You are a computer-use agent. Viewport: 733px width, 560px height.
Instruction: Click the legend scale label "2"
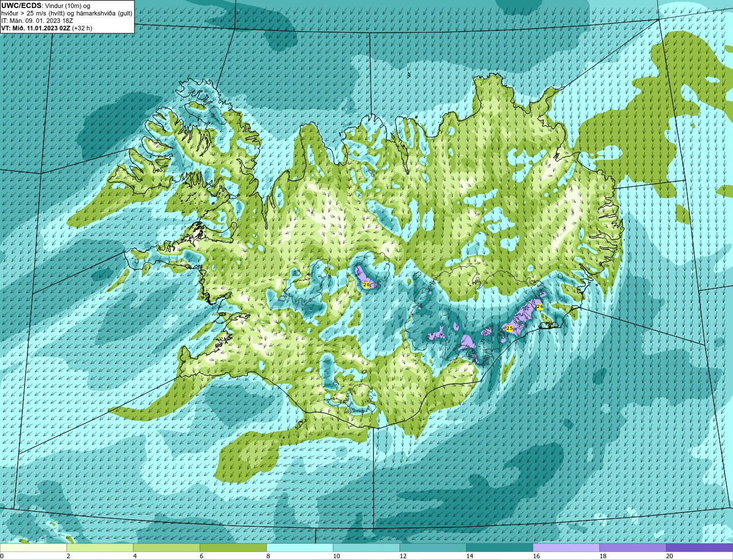(x=68, y=556)
